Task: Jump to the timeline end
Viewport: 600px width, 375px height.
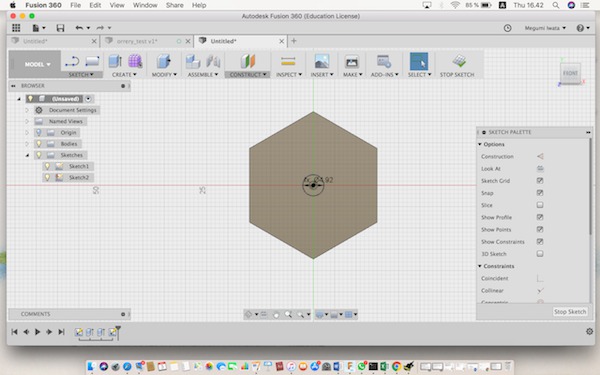Action: 61,332
